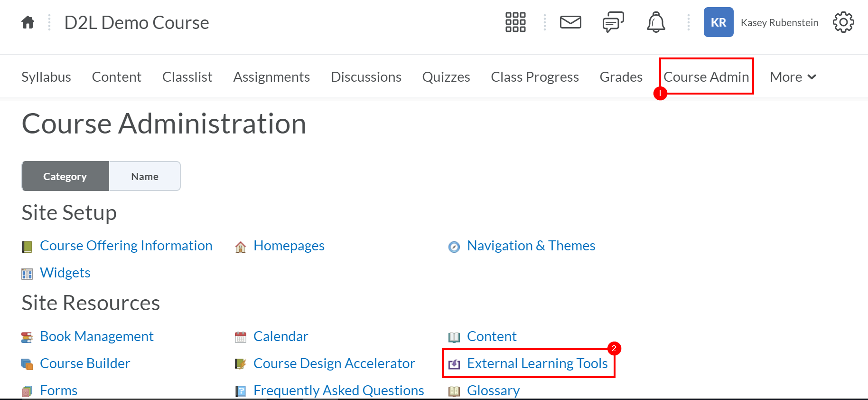Open the Course Builder link
The image size is (868, 400).
85,363
